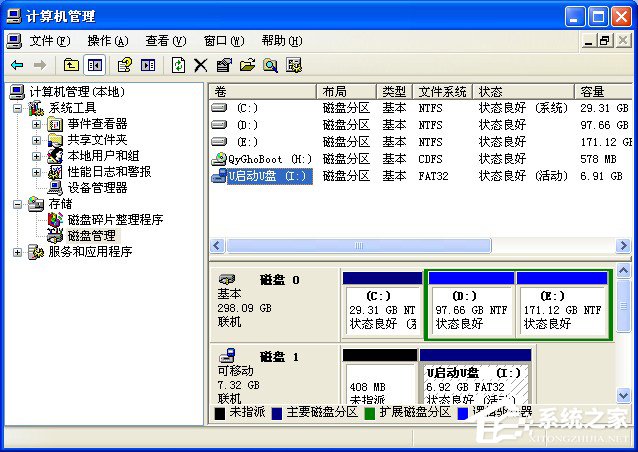Select the (D:) partition block in 磁盘 0

click(x=471, y=310)
